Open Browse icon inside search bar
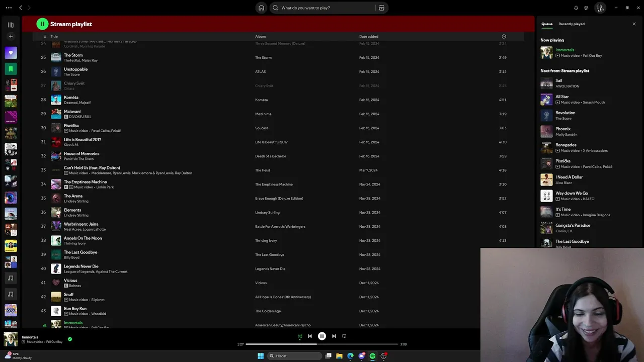 coord(381,8)
